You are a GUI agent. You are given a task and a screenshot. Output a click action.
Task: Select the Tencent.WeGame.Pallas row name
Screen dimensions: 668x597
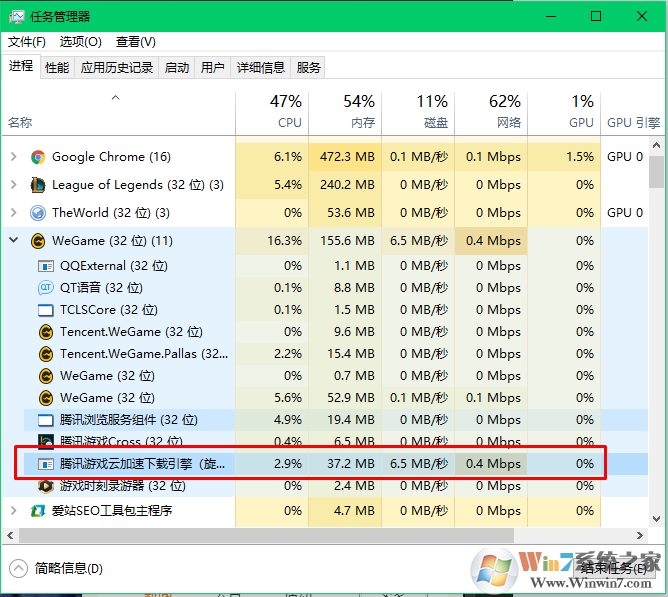tap(144, 354)
